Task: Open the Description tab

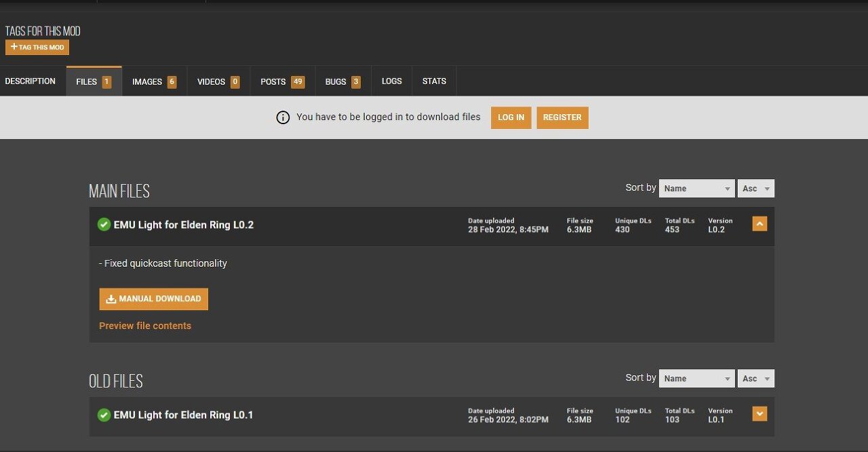Action: (x=31, y=81)
